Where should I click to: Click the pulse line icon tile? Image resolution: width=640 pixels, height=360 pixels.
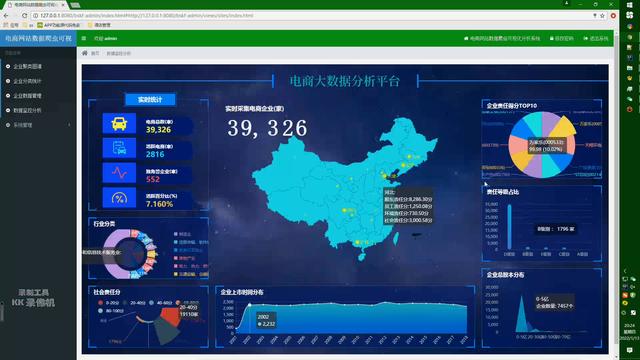point(119,173)
